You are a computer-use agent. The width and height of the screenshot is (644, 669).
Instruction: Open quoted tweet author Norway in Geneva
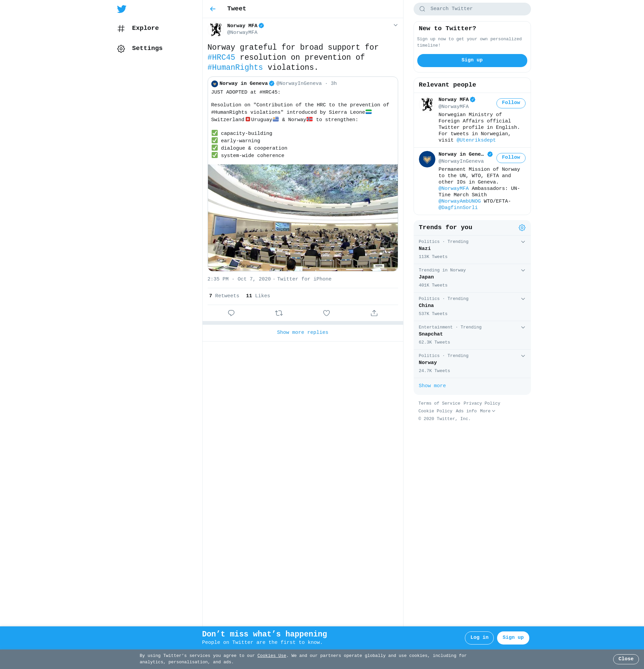pyautogui.click(x=243, y=84)
